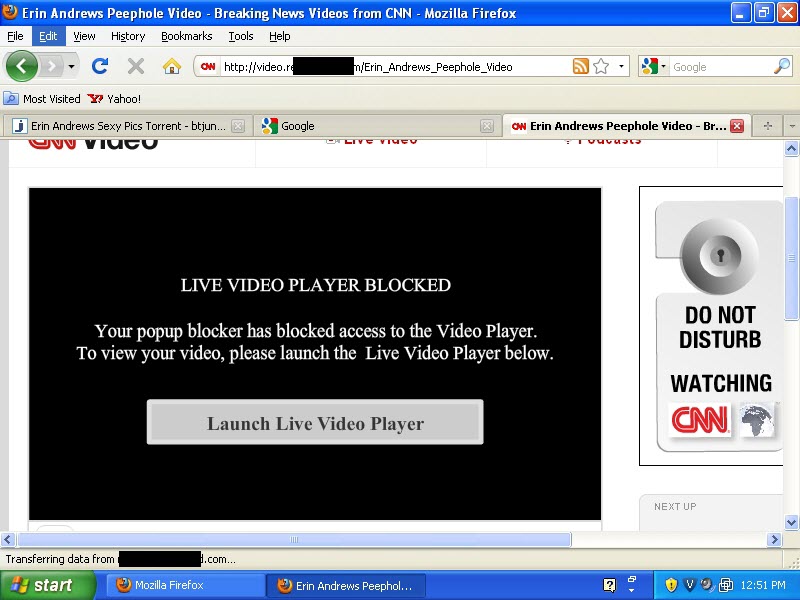Viewport: 800px width, 600px height.
Task: Go to Home page icon
Action: tap(172, 66)
